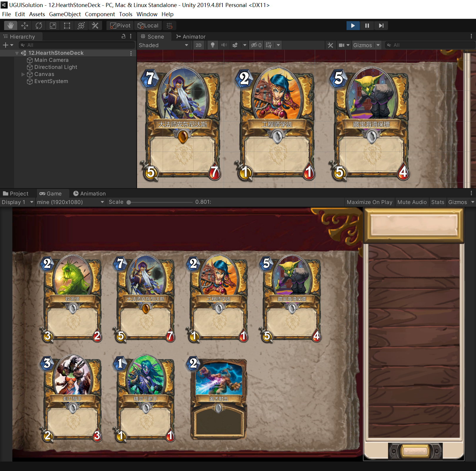476x471 pixels.
Task: Switch to the Animator tab
Action: pos(191,37)
